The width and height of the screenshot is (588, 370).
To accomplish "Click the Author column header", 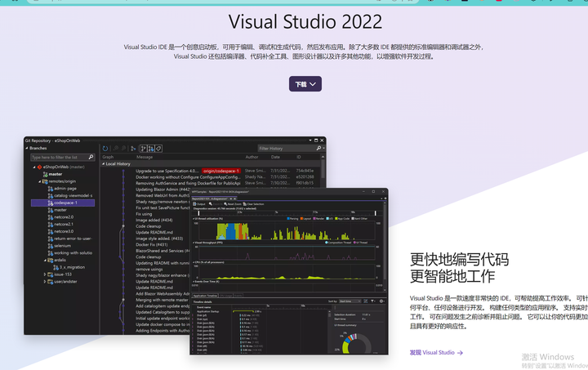I will click(252, 157).
